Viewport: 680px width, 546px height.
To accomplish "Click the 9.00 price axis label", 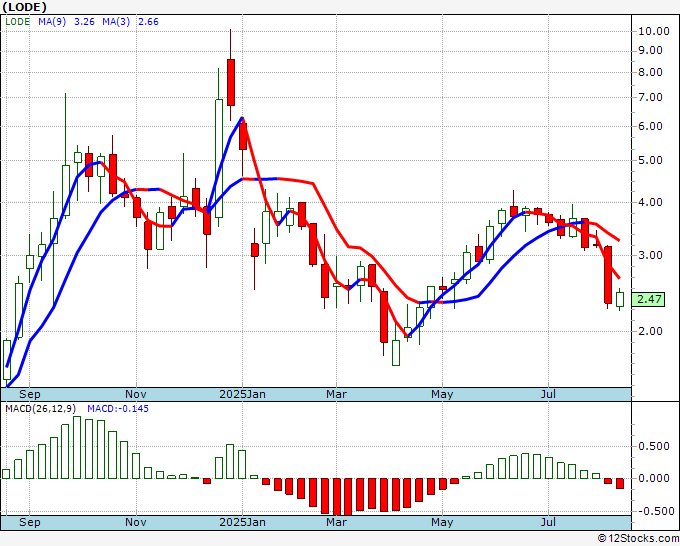I will [650, 51].
